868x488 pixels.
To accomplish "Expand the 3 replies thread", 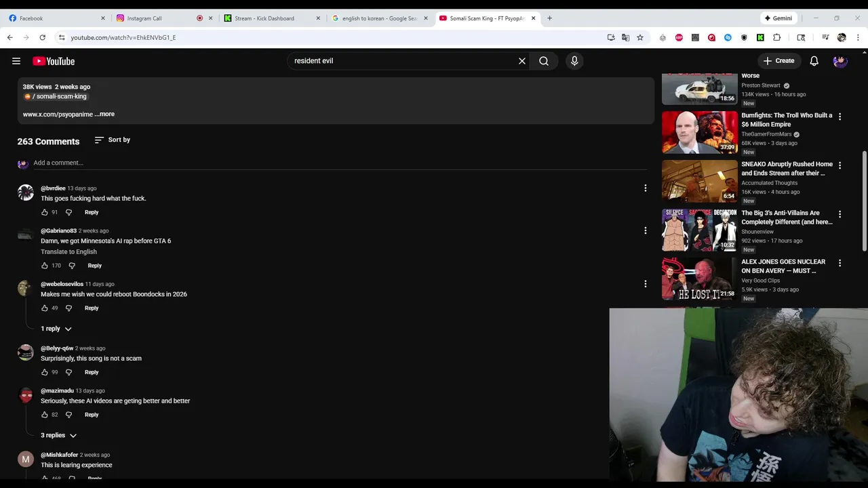I will tap(59, 435).
